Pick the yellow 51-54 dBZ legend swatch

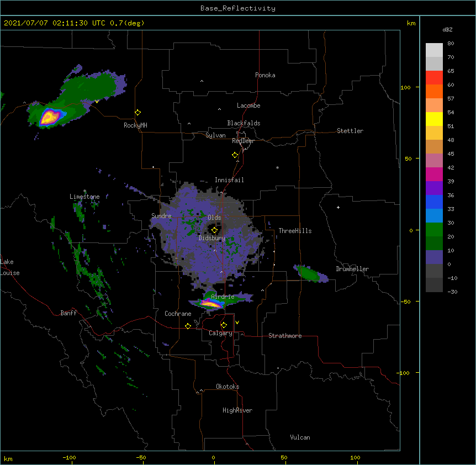point(434,119)
